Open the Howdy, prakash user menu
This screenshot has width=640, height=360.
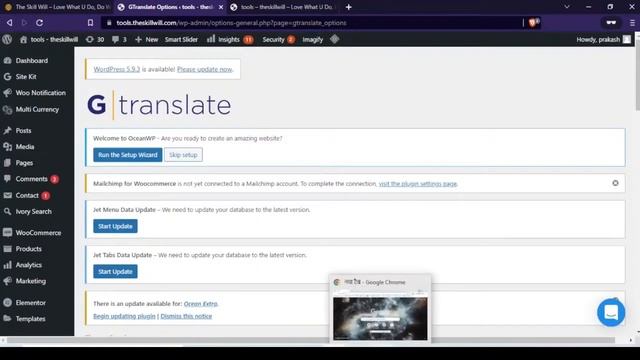tap(603, 40)
